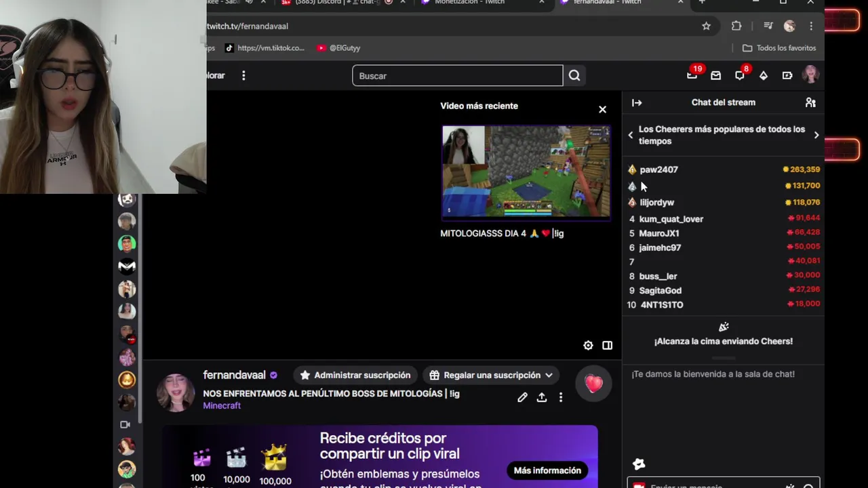Select cheerer liljordyw in leaderboard
This screenshot has width=868, height=488.
[656, 202]
